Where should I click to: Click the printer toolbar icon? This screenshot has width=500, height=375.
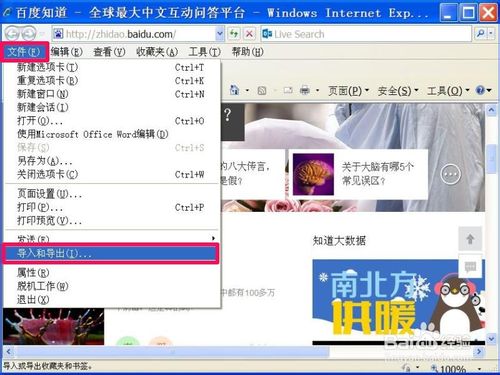tap(305, 90)
